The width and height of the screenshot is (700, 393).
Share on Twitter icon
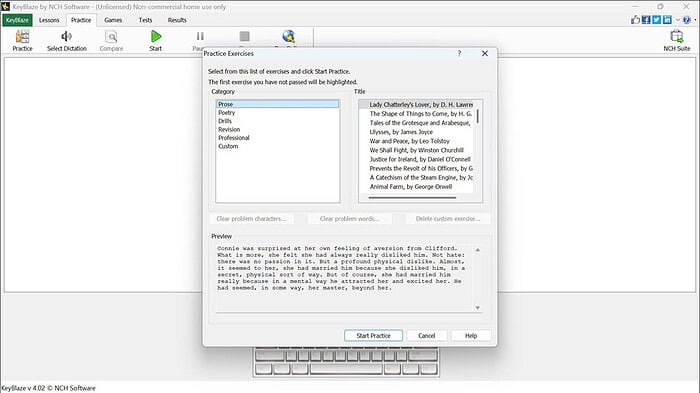click(x=656, y=20)
